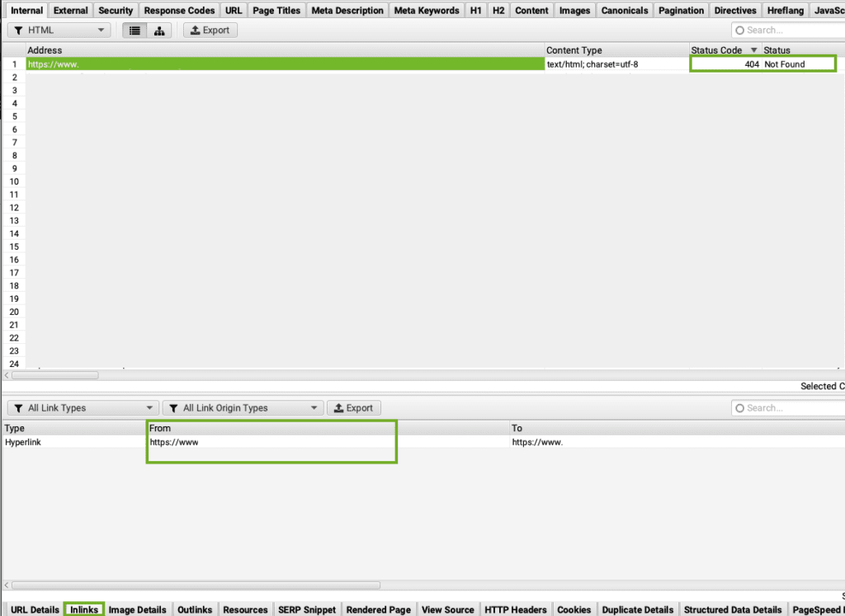This screenshot has width=845, height=616.
Task: Open the Content tab
Action: click(x=531, y=10)
